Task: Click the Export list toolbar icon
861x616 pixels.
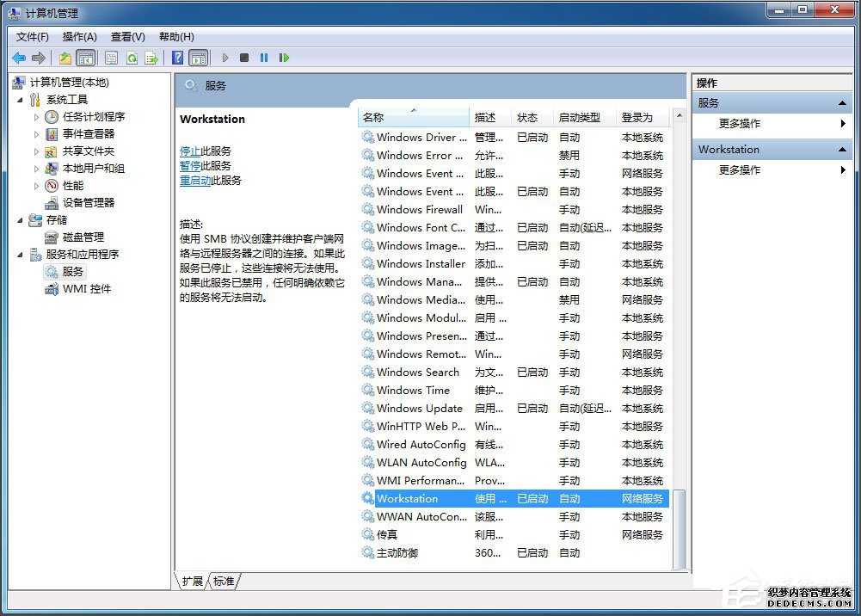Action: pos(151,58)
